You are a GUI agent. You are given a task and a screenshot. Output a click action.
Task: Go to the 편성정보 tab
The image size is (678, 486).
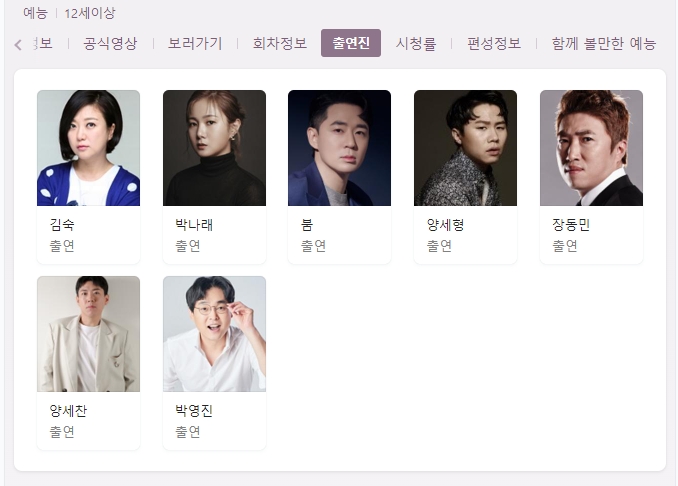pyautogui.click(x=494, y=43)
